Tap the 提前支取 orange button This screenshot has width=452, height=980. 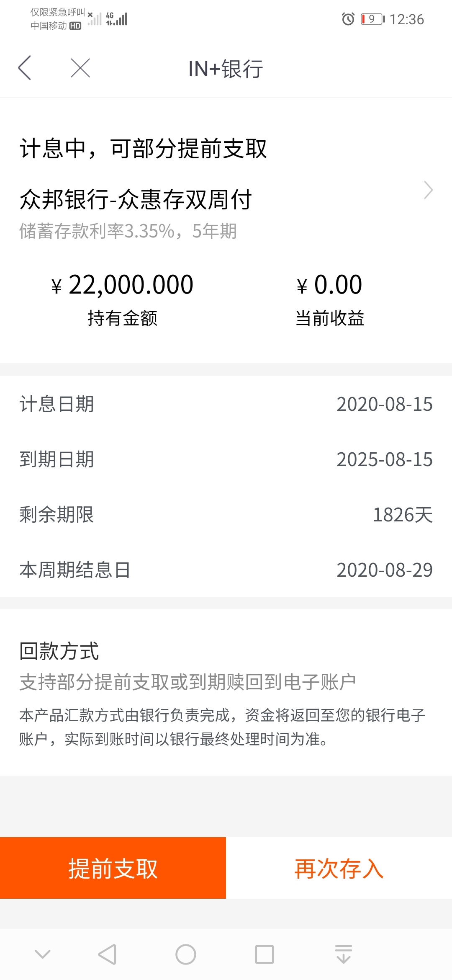pos(113,868)
